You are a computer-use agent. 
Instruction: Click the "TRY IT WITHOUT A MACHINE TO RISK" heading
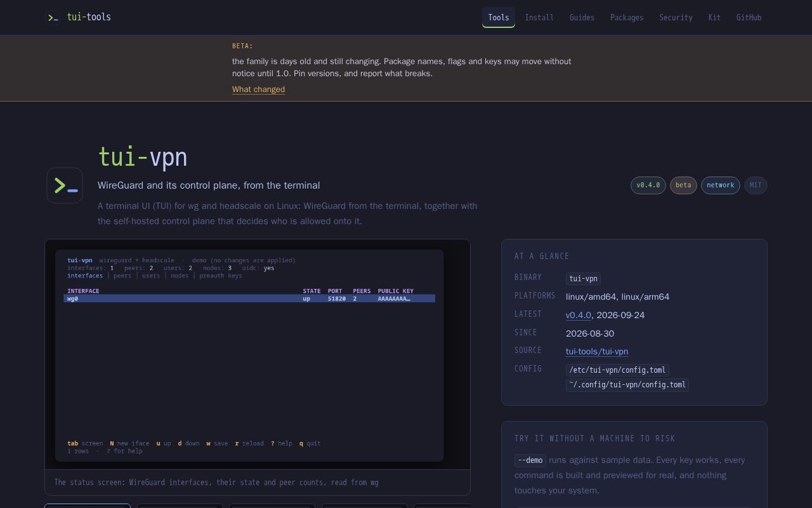pos(594,439)
